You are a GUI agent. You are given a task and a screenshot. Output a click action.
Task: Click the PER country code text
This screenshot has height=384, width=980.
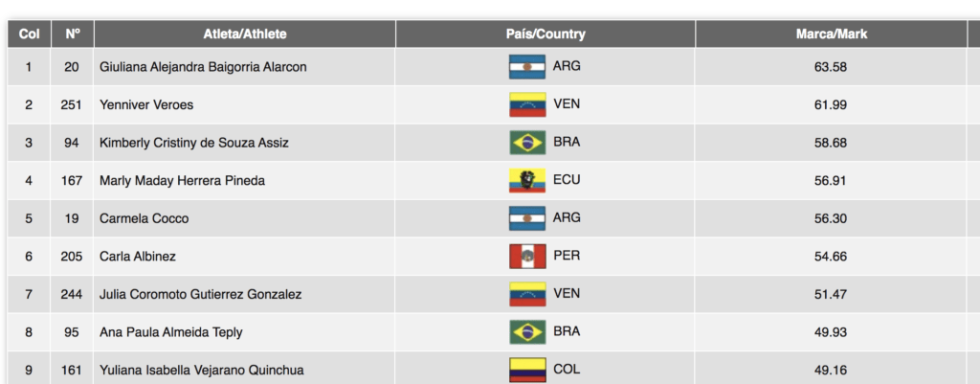(567, 256)
